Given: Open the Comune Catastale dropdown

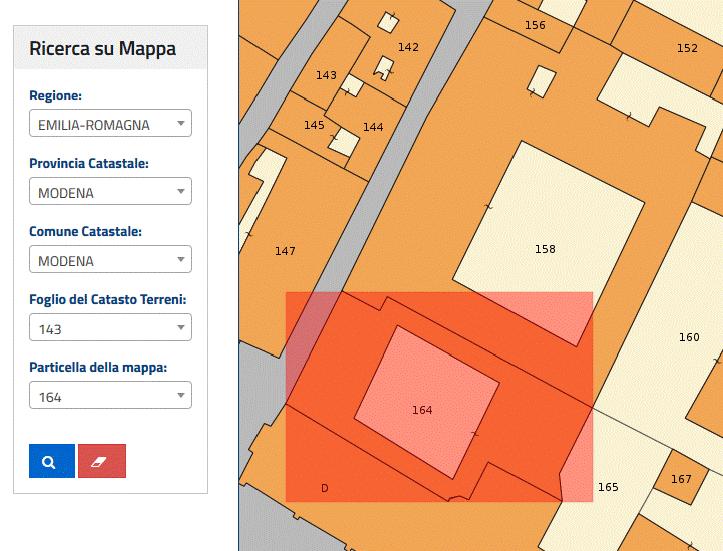Looking at the screenshot, I should (110, 259).
